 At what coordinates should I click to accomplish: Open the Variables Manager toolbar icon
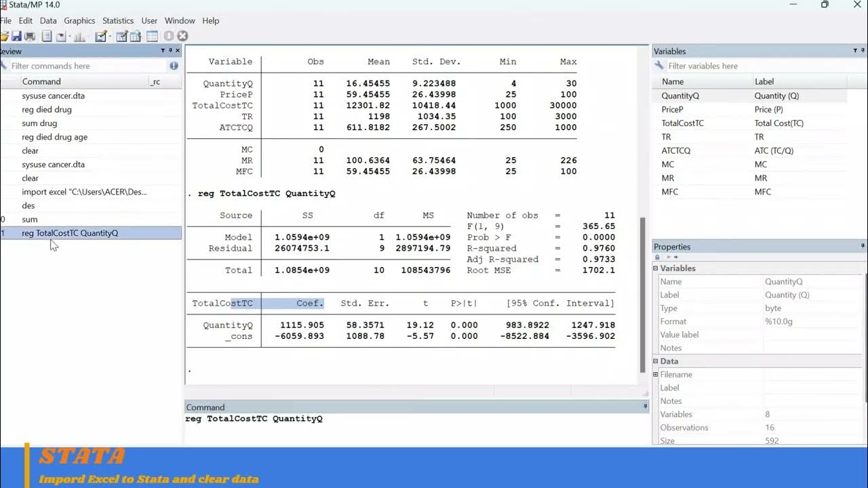[x=152, y=36]
